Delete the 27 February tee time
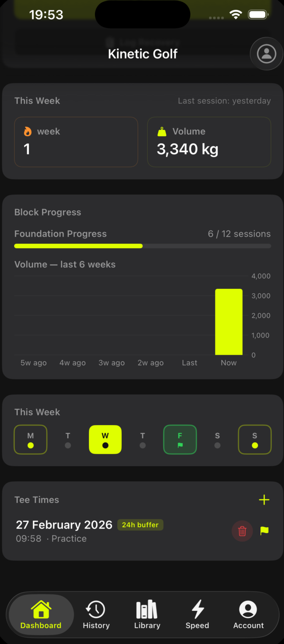The image size is (284, 644). (242, 531)
